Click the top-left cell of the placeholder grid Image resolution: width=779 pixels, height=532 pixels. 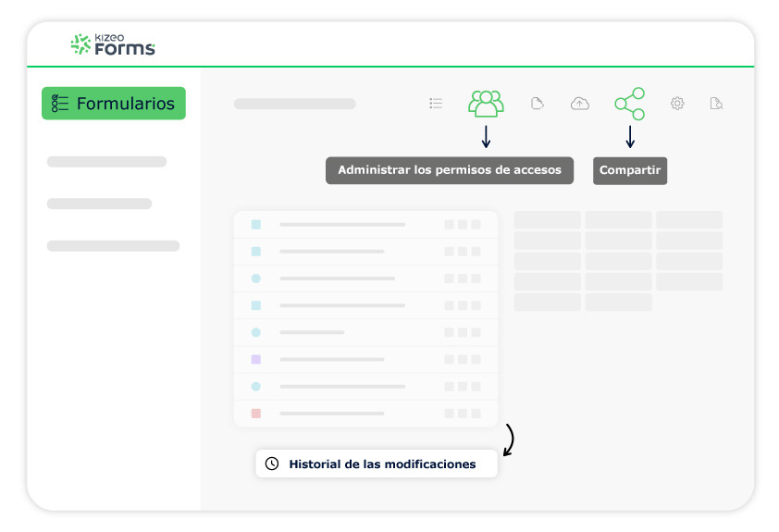(x=547, y=220)
